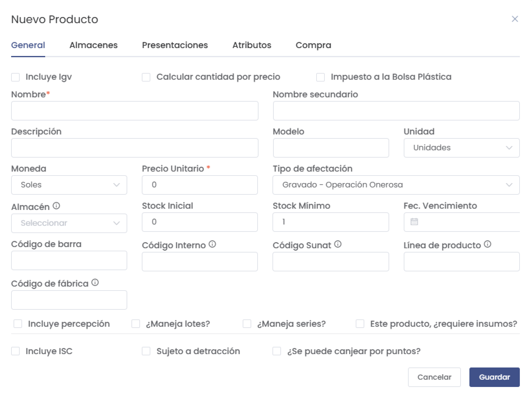This screenshot has width=532, height=404.
Task: Expand the Moneda dropdown showing Soles
Action: pyautogui.click(x=69, y=185)
